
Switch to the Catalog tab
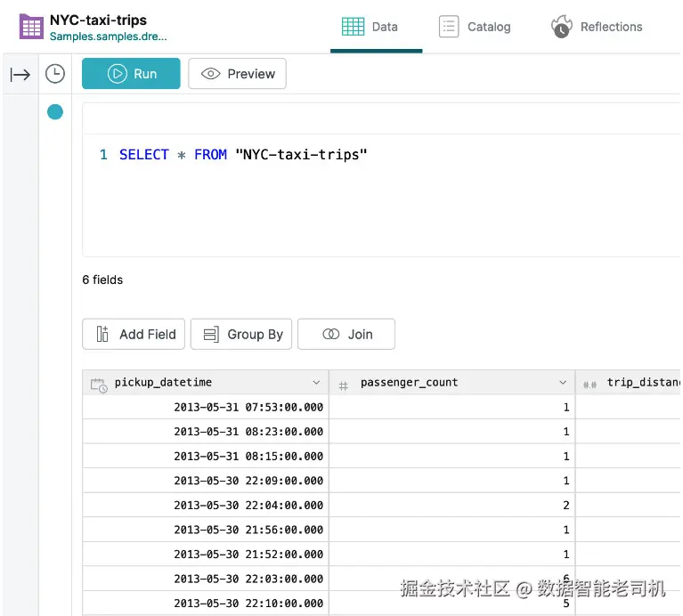pos(475,27)
